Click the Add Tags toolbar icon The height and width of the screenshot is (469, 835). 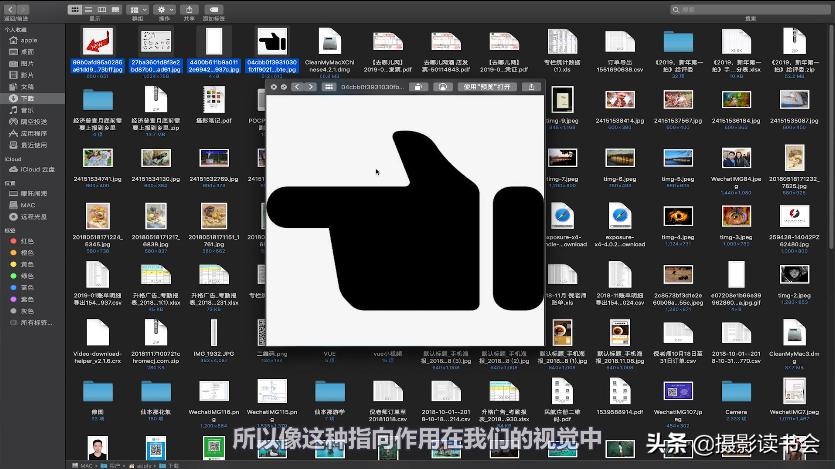[x=212, y=9]
